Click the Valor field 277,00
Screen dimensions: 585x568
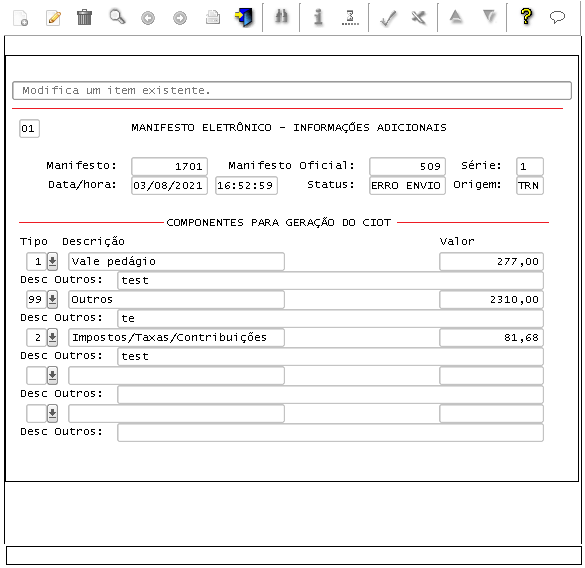tap(491, 261)
